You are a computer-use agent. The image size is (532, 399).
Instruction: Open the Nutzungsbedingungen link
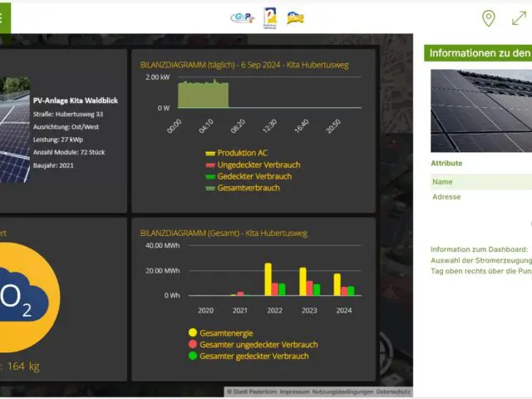click(x=343, y=392)
